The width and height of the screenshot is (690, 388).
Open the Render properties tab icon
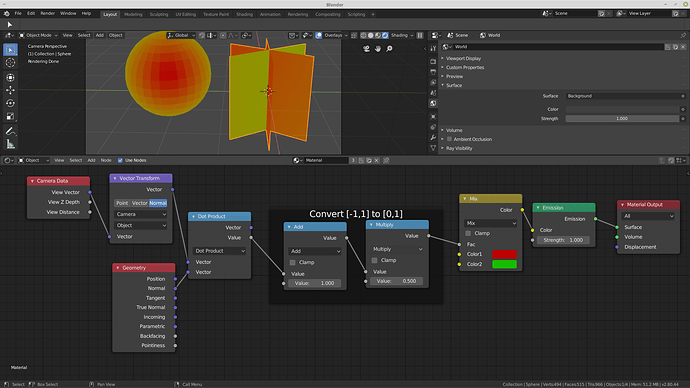click(x=433, y=61)
